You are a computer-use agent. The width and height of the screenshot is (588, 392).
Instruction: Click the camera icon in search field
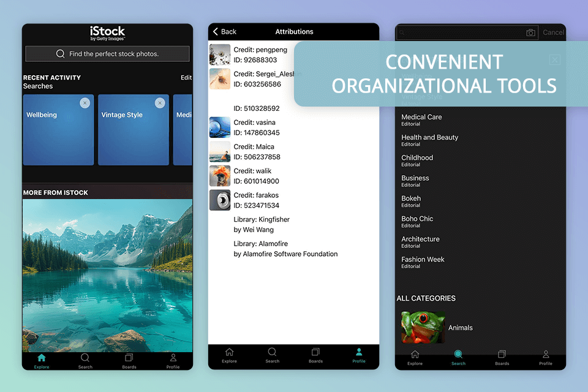(x=530, y=32)
